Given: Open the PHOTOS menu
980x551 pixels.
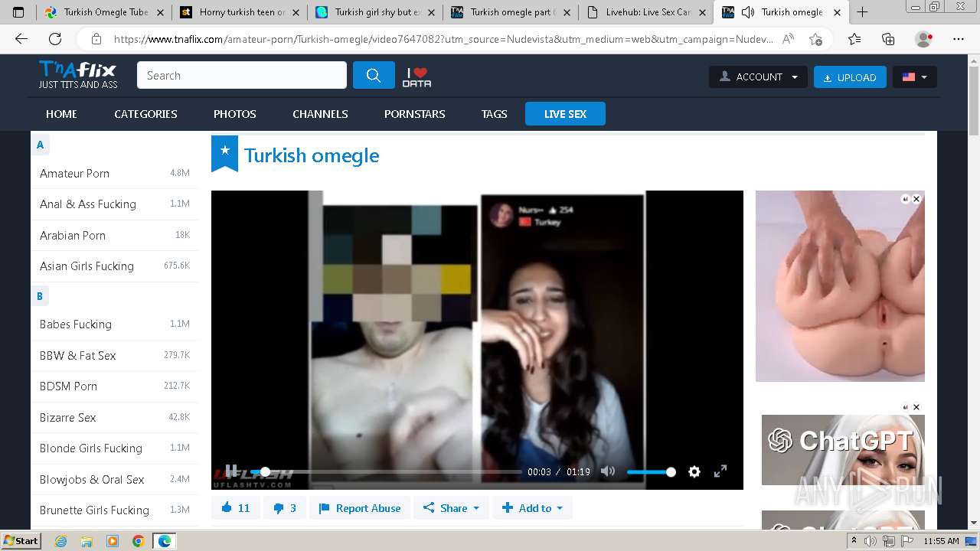Looking at the screenshot, I should click(x=234, y=114).
